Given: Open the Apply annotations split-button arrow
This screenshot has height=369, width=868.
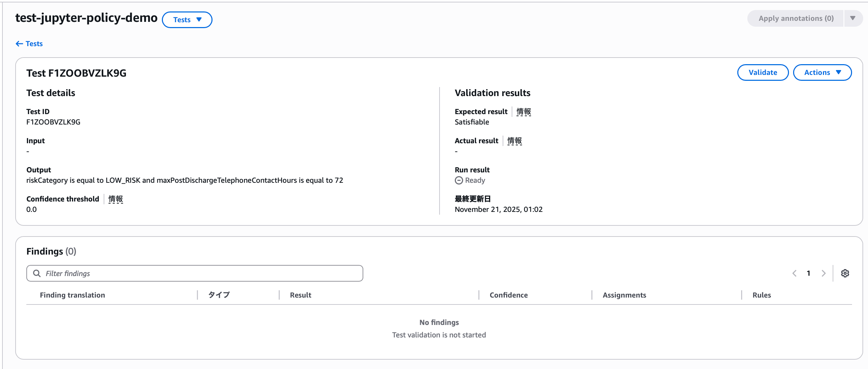Looking at the screenshot, I should 853,18.
